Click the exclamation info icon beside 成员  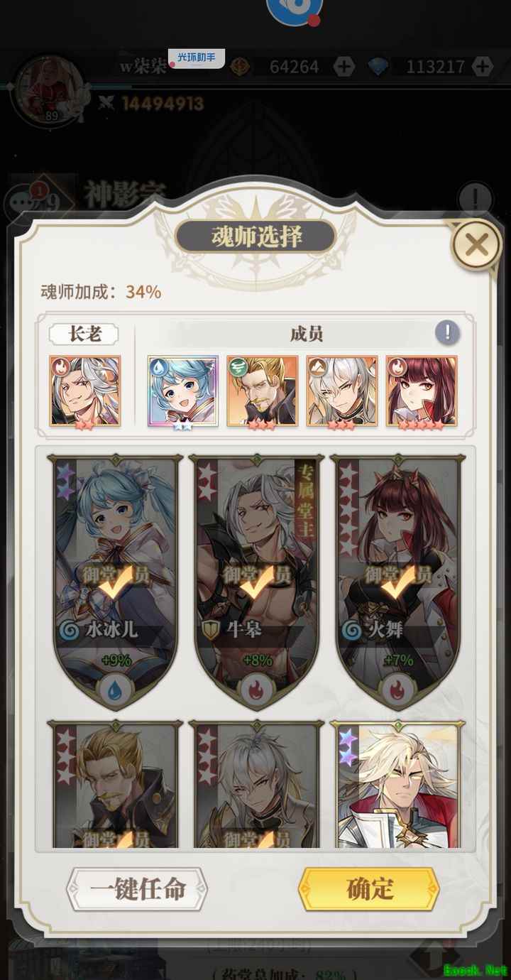point(447,332)
